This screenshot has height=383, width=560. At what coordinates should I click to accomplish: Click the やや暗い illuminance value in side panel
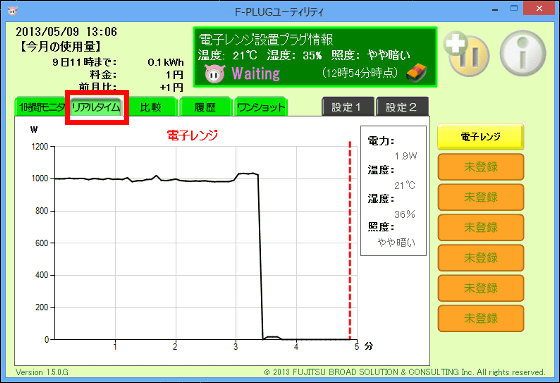coord(397,243)
